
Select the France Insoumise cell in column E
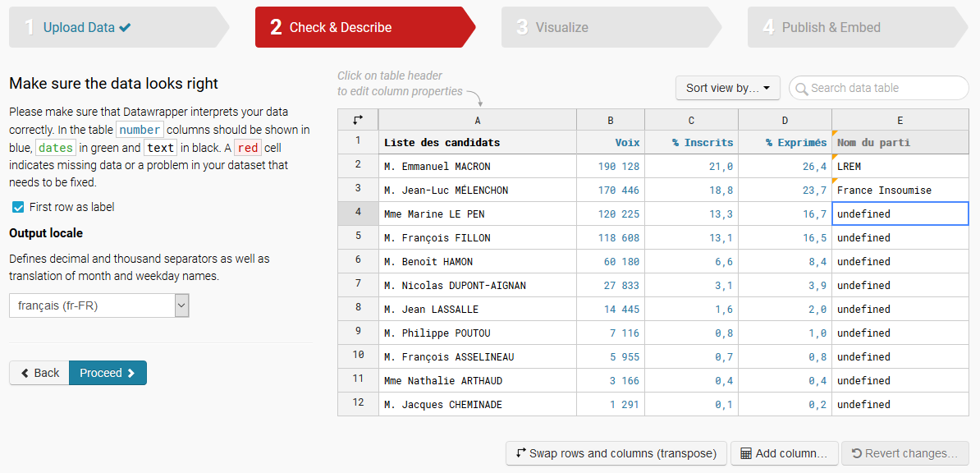pyautogui.click(x=900, y=191)
